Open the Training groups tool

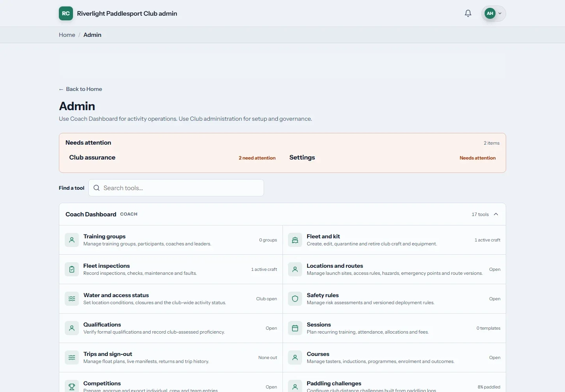click(171, 240)
